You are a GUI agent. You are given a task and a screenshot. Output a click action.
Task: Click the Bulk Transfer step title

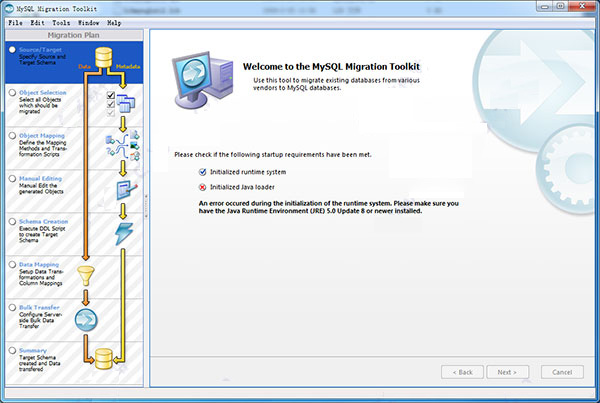[39, 307]
